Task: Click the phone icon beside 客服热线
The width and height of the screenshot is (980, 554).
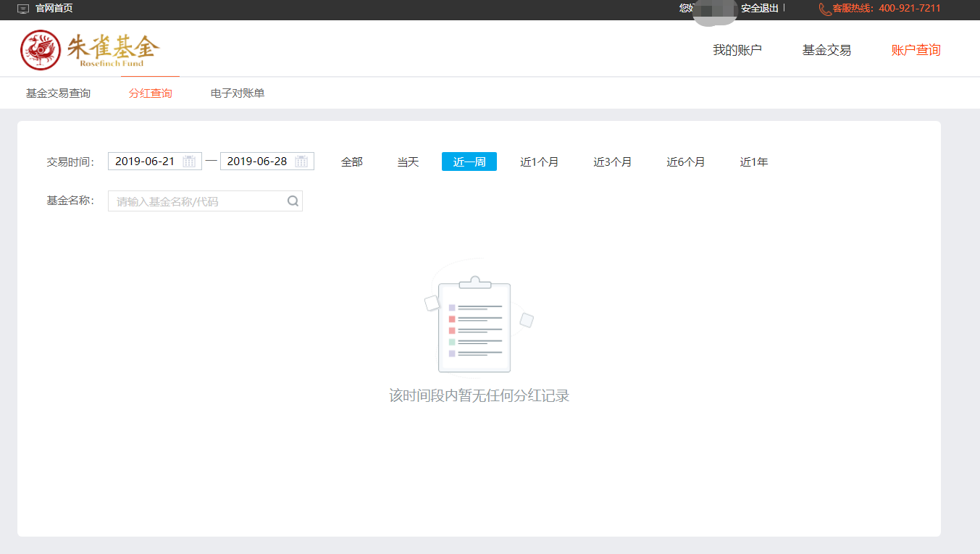Action: (x=825, y=9)
